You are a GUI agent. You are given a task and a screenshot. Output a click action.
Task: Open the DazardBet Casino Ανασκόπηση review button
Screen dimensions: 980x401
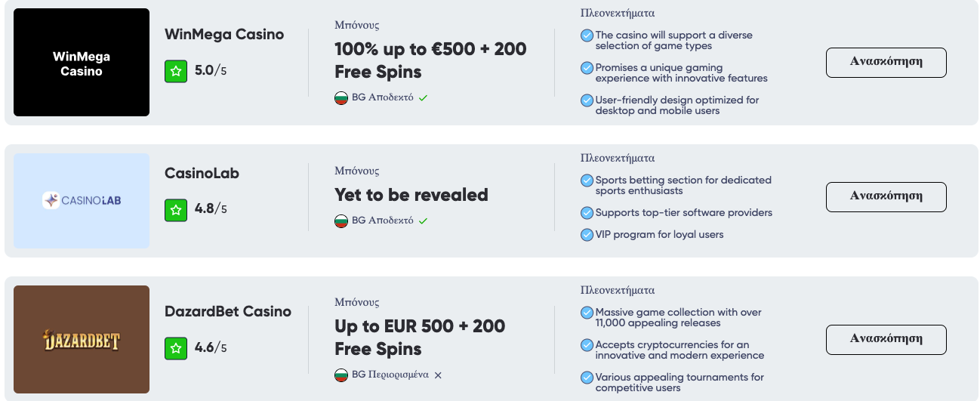tap(886, 340)
